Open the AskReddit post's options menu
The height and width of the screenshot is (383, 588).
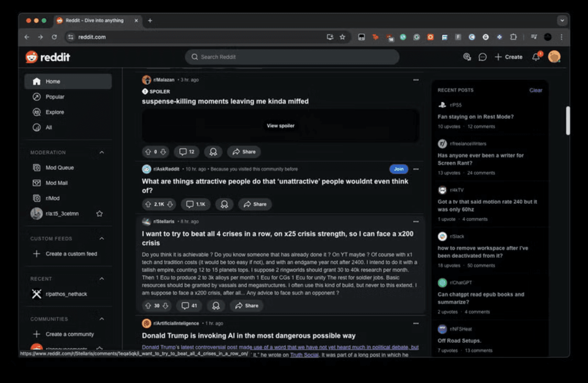(x=416, y=169)
